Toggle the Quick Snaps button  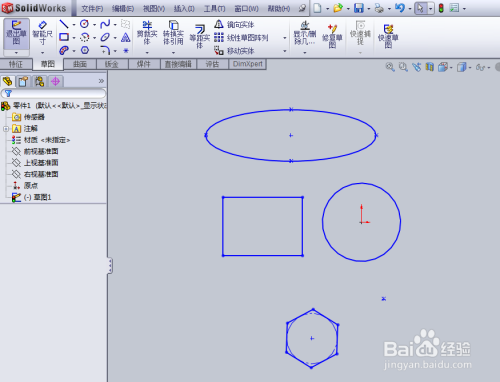pos(360,33)
